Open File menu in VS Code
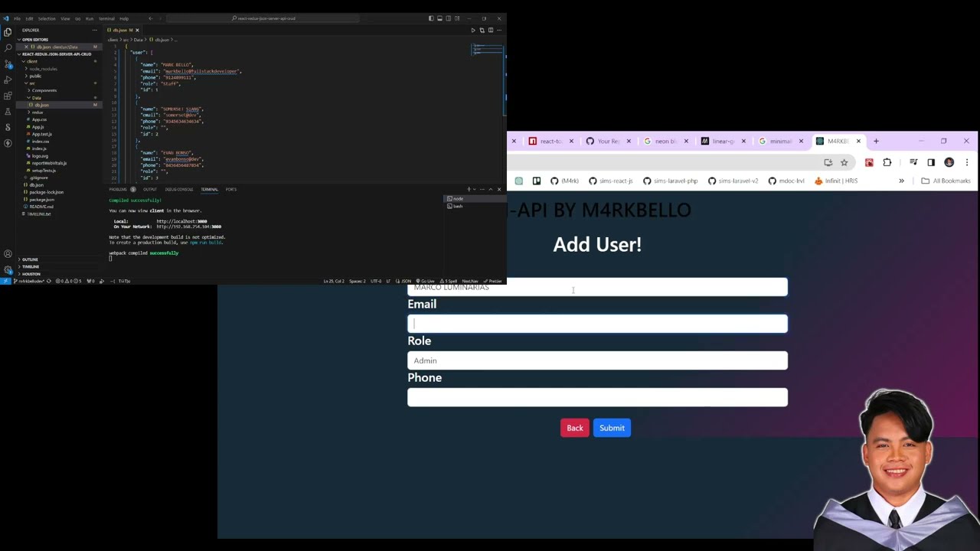 [17, 18]
